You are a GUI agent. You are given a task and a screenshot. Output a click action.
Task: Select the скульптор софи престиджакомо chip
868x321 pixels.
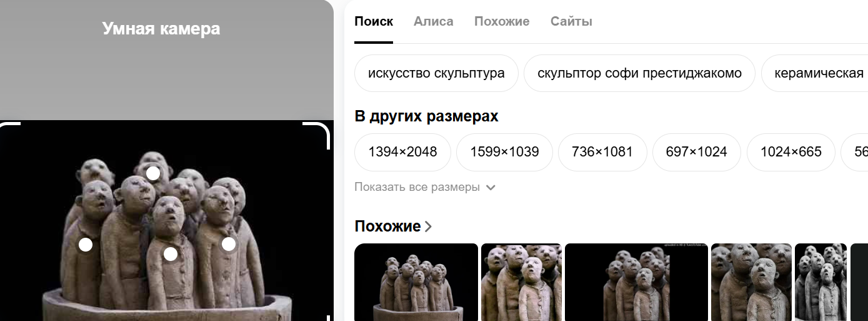(639, 73)
